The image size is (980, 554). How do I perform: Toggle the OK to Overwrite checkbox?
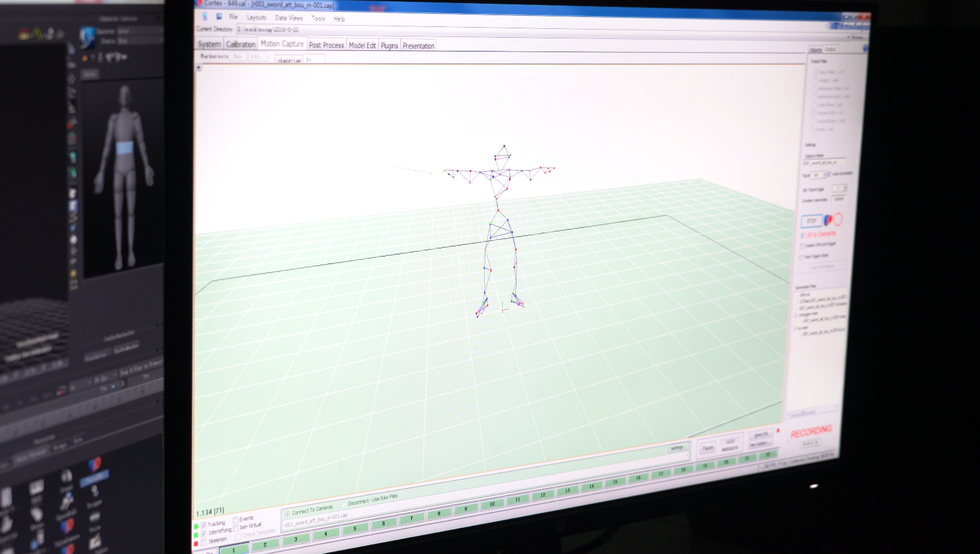803,236
